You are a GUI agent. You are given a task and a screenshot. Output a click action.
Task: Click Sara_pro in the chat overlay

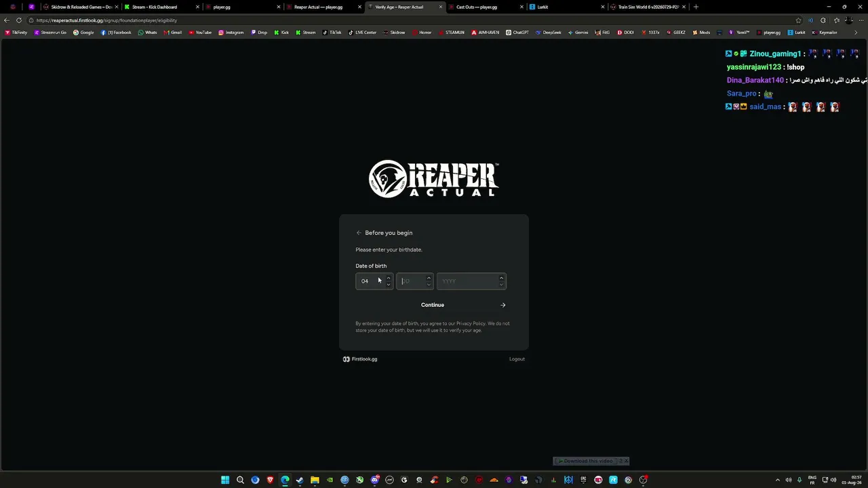pyautogui.click(x=741, y=94)
